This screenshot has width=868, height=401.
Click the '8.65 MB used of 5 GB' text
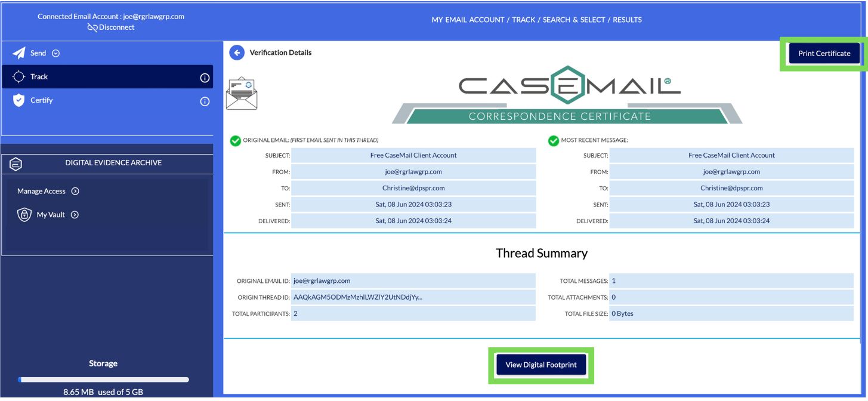103,393
